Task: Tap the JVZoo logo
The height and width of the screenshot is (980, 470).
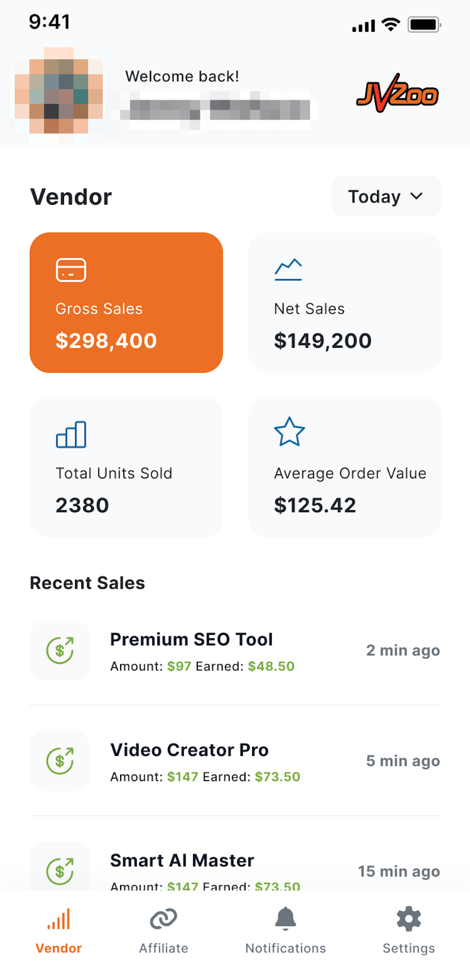Action: 397,93
